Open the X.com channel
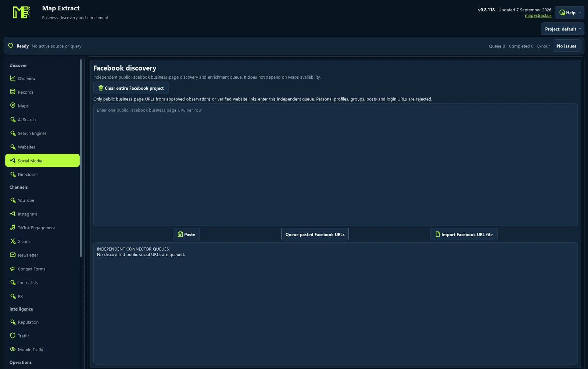 (42, 241)
